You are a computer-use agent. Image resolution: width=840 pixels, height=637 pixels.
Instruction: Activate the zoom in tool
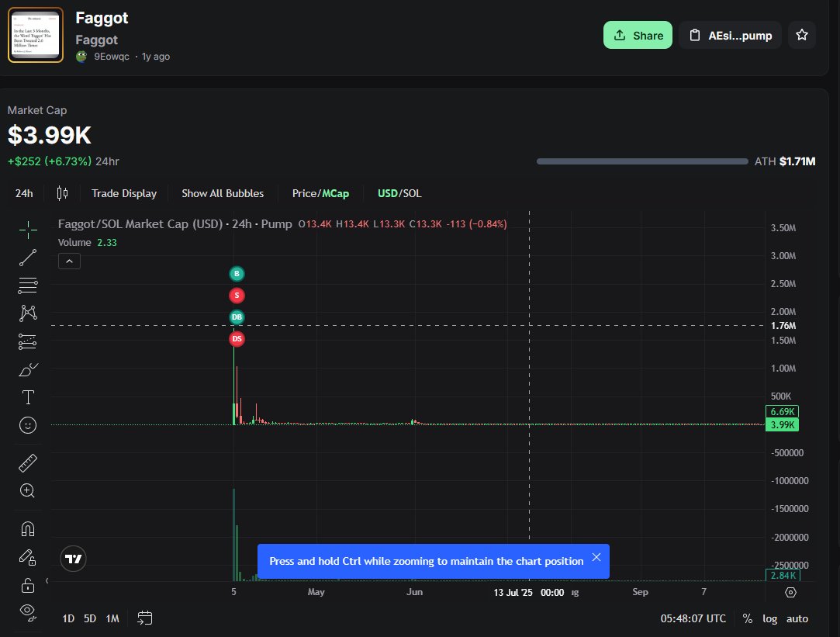[x=28, y=490]
